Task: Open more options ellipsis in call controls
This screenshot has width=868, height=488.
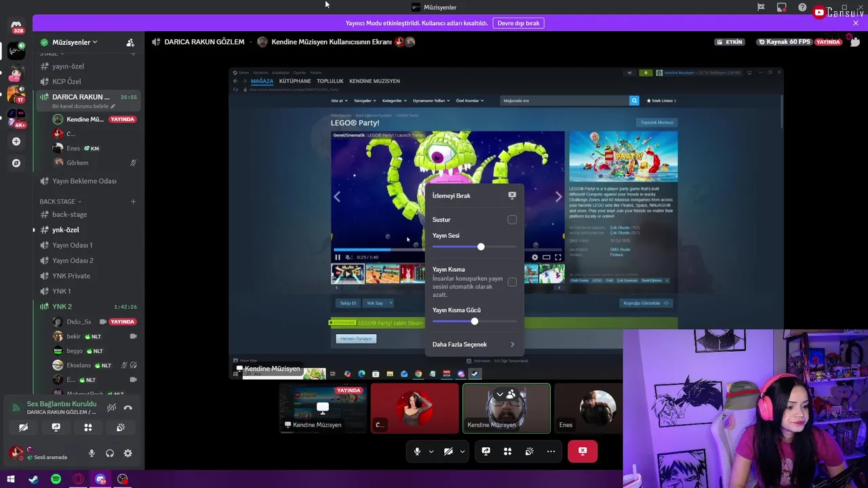Action: pos(551,451)
